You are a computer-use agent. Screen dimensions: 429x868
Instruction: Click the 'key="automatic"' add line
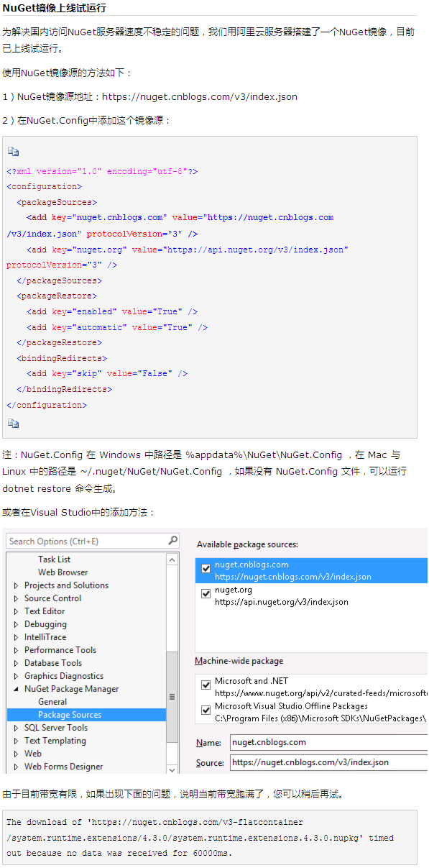(x=117, y=327)
